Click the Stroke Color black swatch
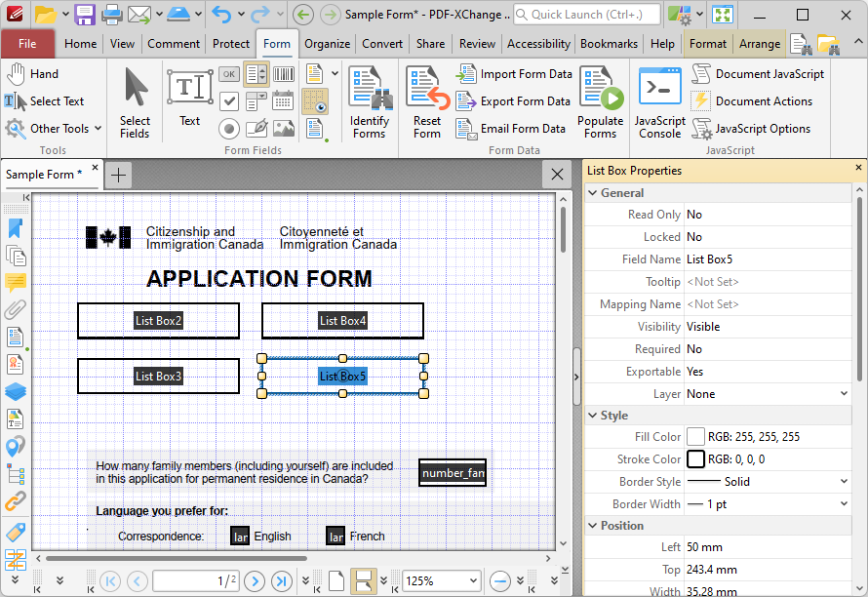868x597 pixels. (695, 459)
